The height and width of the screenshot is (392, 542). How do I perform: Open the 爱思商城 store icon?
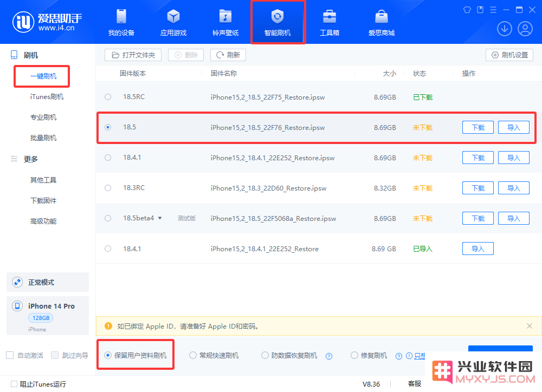[382, 22]
